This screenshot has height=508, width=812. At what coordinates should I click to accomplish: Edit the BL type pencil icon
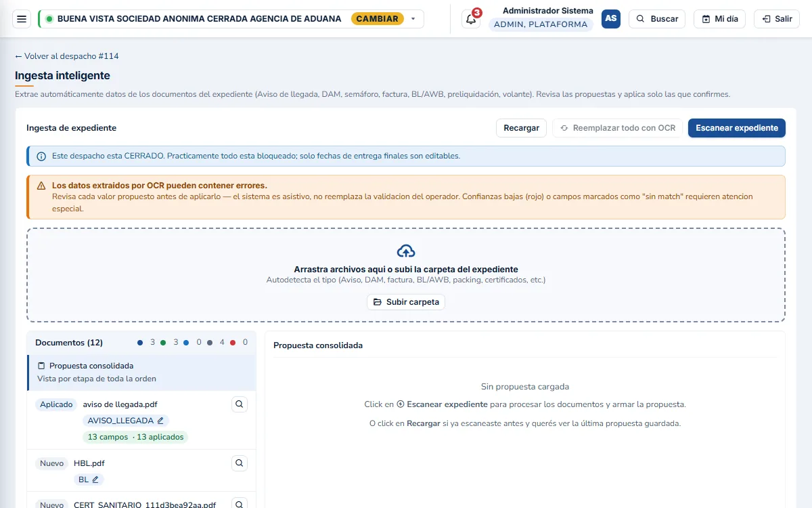pos(95,480)
